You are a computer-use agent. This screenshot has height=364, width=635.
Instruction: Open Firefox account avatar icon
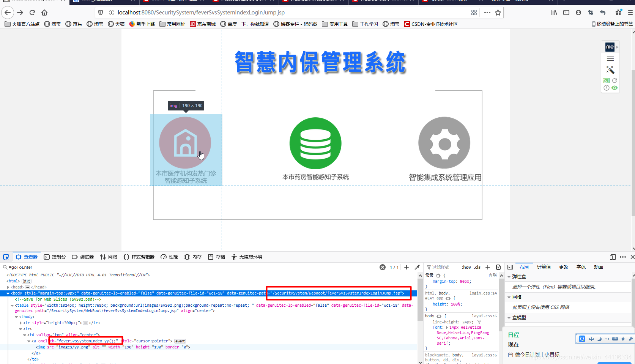click(578, 13)
